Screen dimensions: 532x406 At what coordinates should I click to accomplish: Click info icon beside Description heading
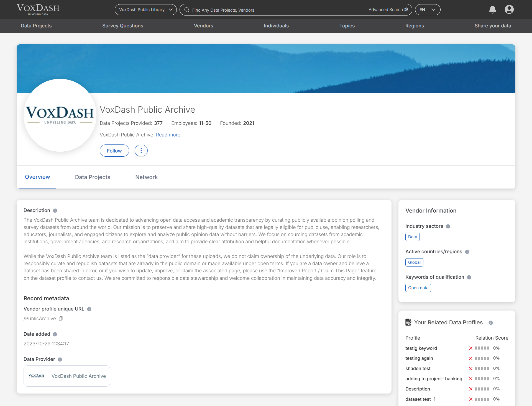click(55, 211)
